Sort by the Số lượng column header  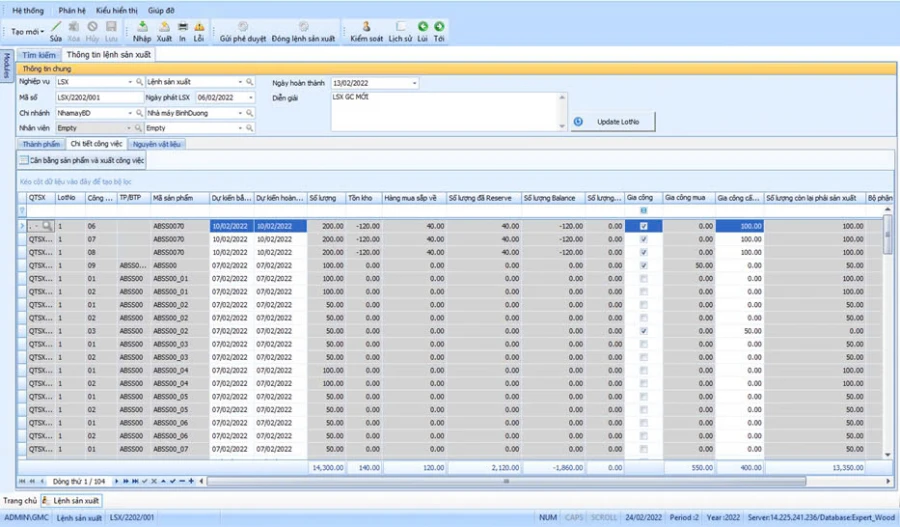click(x=325, y=198)
